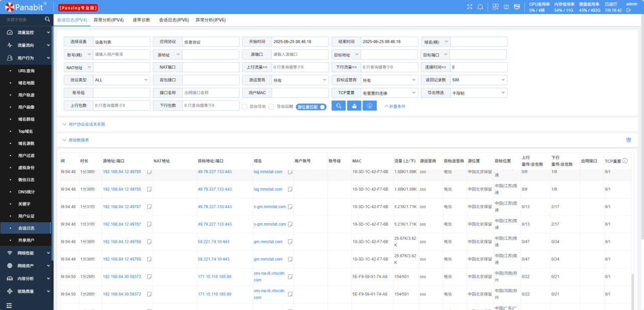Collapse sidebar with bottom menu icon
644x310 pixels.
(x=9, y=305)
